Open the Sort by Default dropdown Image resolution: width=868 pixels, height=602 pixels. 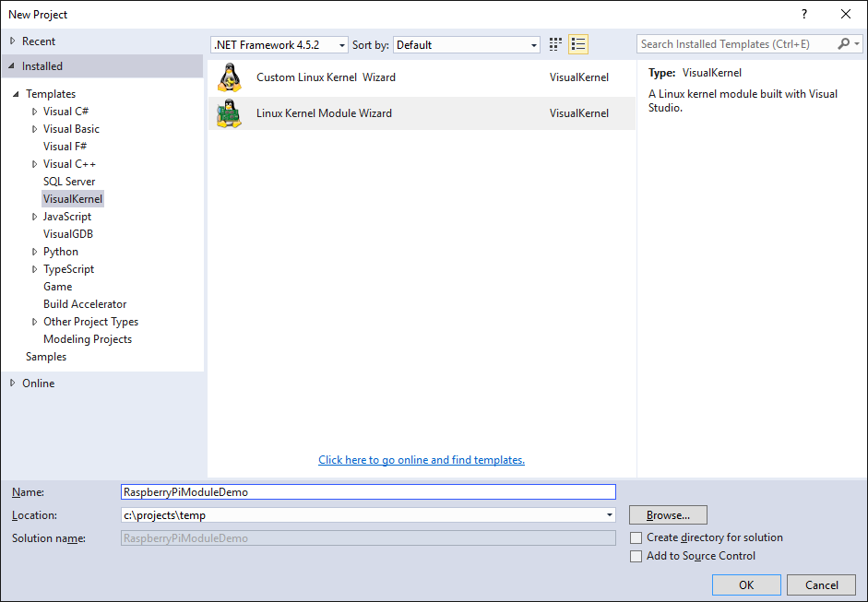pyautogui.click(x=467, y=45)
